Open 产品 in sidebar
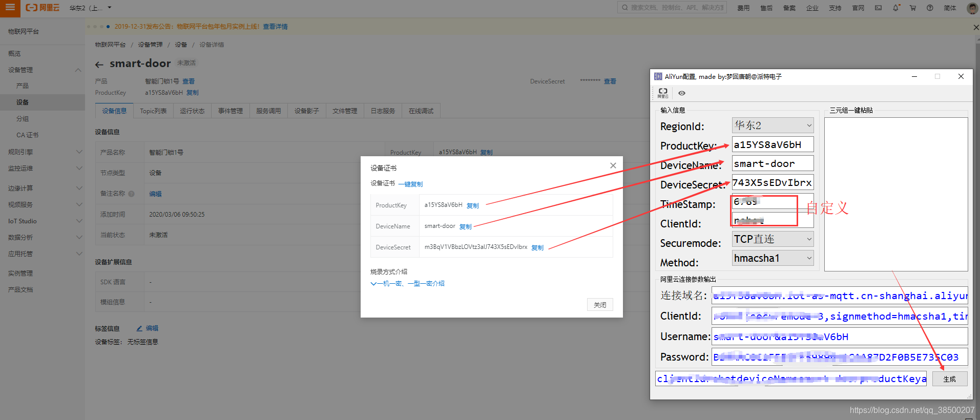The height and width of the screenshot is (420, 980). [23, 86]
